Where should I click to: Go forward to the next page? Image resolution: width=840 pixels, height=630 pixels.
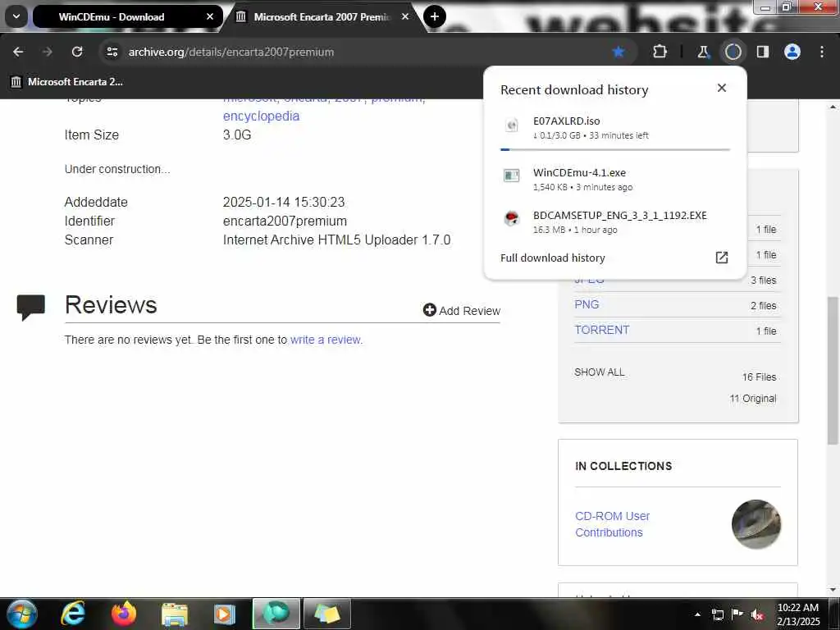coord(47,52)
